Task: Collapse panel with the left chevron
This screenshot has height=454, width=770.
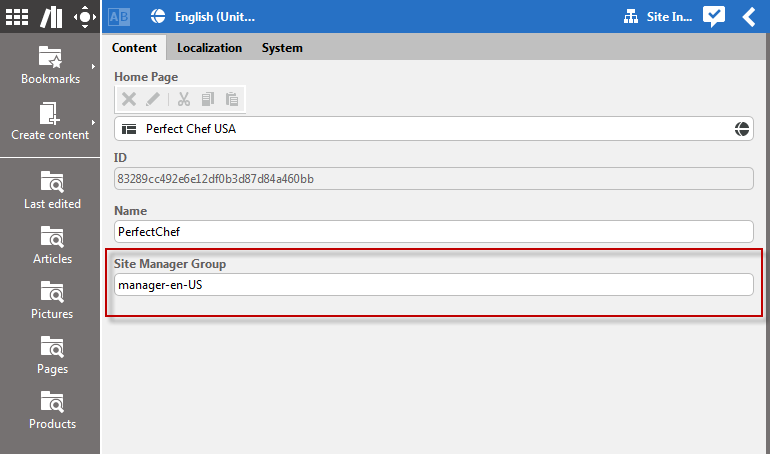Action: [x=749, y=16]
